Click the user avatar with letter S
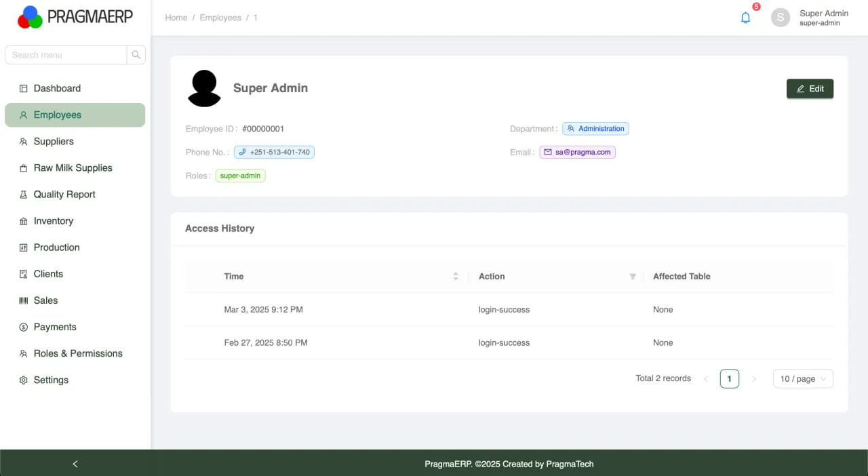The image size is (868, 476). pyautogui.click(x=781, y=18)
